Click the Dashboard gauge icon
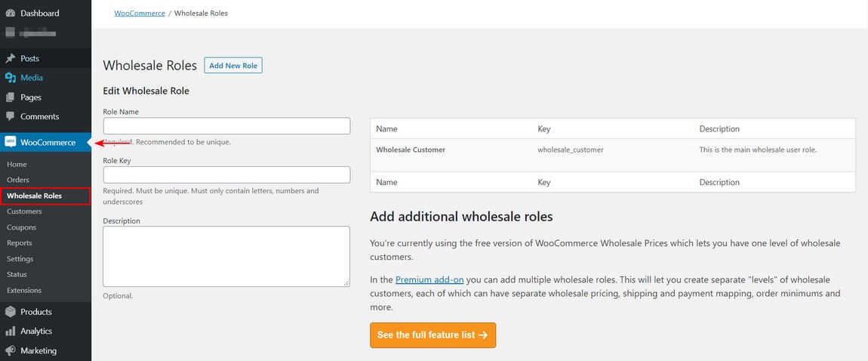This screenshot has height=361, width=868. 11,13
